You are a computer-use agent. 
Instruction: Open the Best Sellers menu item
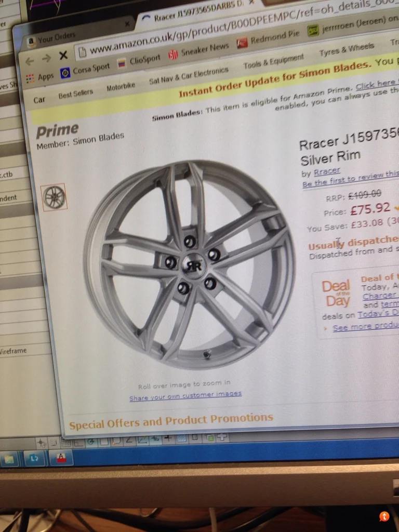pos(76,94)
